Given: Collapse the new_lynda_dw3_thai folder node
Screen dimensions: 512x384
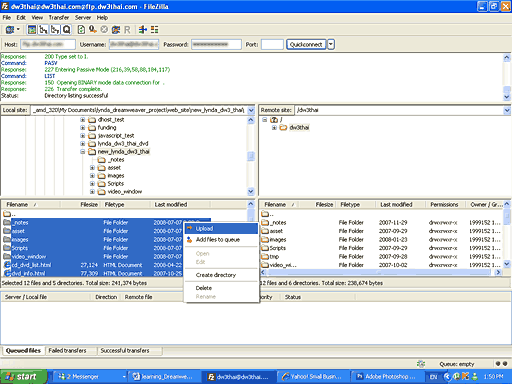Looking at the screenshot, I should (x=82, y=152).
